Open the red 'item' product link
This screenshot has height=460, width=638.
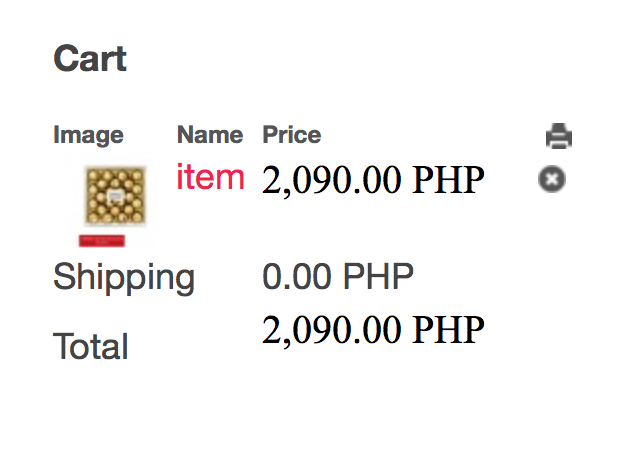(x=210, y=178)
